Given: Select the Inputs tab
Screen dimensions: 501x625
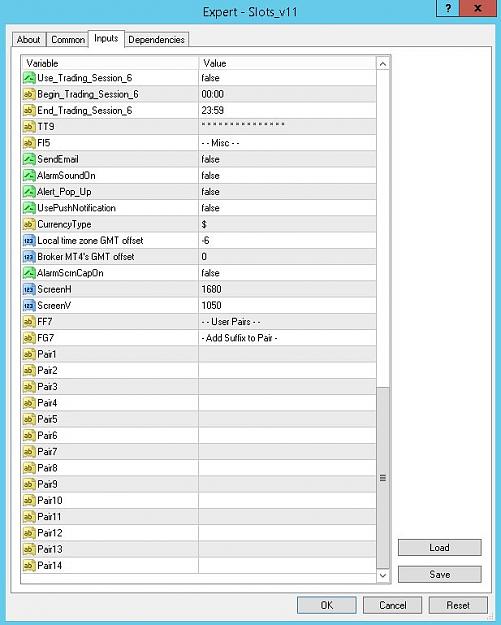Looking at the screenshot, I should pyautogui.click(x=106, y=39).
